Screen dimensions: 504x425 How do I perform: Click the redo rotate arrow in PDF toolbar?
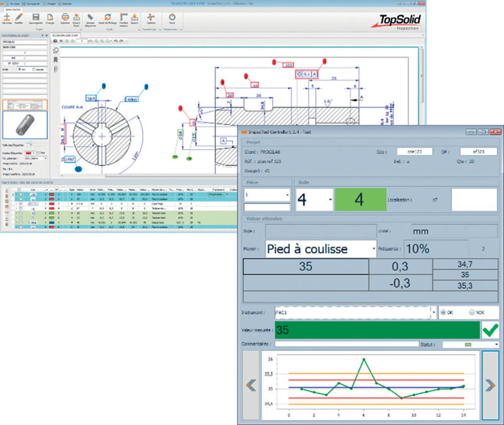(x=121, y=41)
